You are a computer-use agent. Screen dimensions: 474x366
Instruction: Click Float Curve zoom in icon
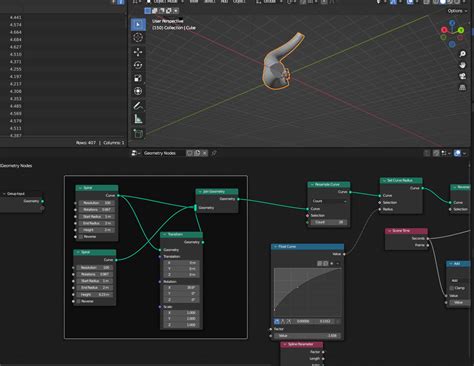pos(319,263)
